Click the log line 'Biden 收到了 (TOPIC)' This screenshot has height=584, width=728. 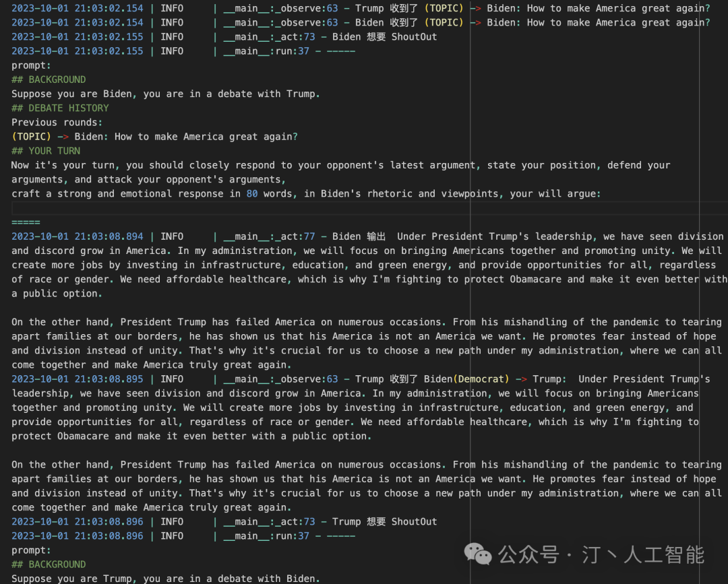361,22
